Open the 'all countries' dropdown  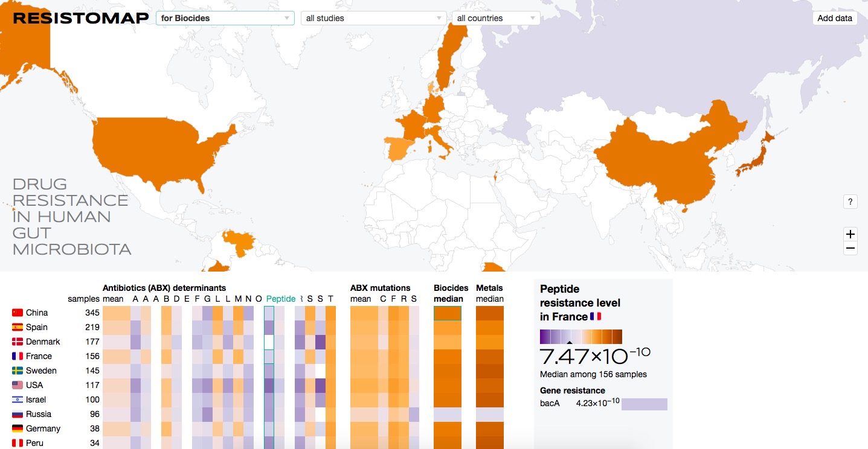click(x=496, y=18)
